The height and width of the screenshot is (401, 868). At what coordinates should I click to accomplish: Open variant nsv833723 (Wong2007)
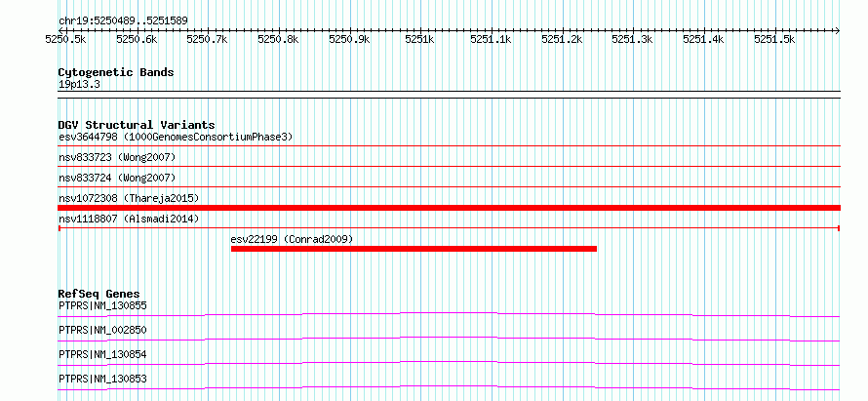[117, 157]
